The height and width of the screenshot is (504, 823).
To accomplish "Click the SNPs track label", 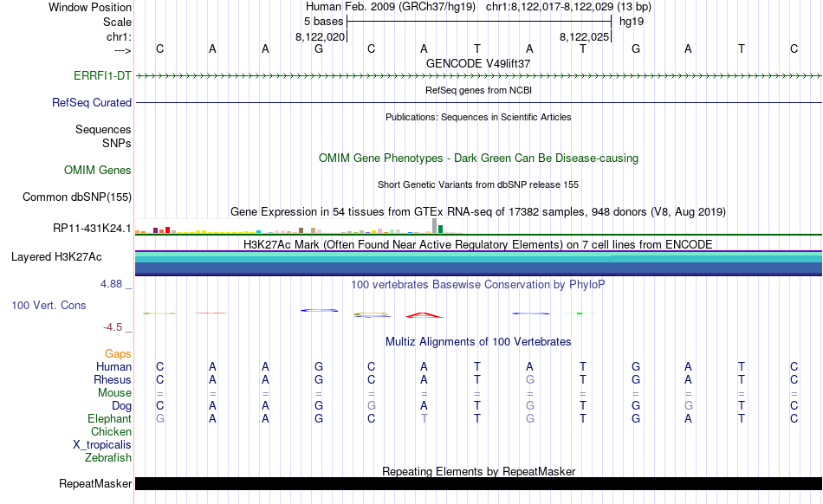I will pos(117,143).
